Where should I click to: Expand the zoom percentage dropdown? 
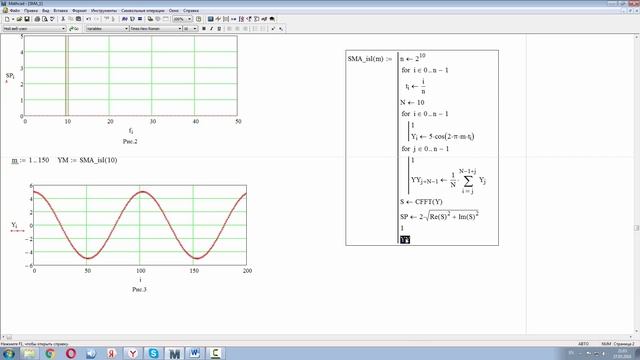click(189, 19)
